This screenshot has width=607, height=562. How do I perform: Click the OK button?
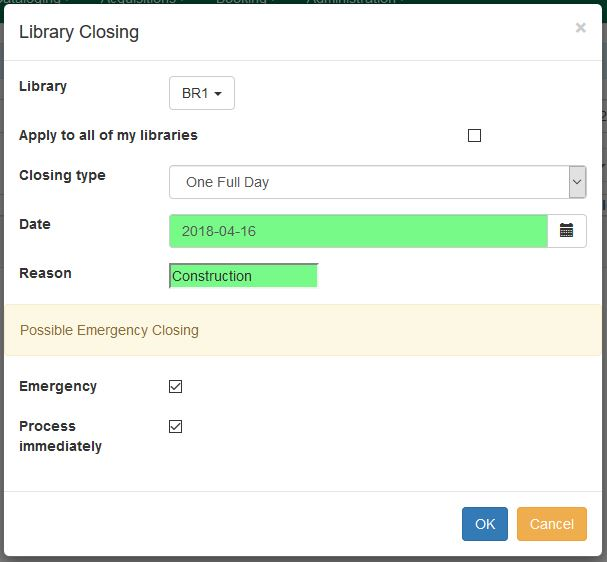pos(484,524)
